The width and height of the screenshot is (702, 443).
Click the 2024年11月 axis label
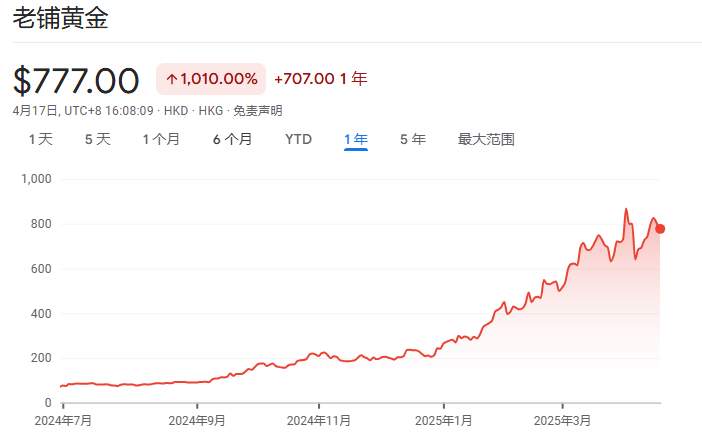click(x=319, y=421)
